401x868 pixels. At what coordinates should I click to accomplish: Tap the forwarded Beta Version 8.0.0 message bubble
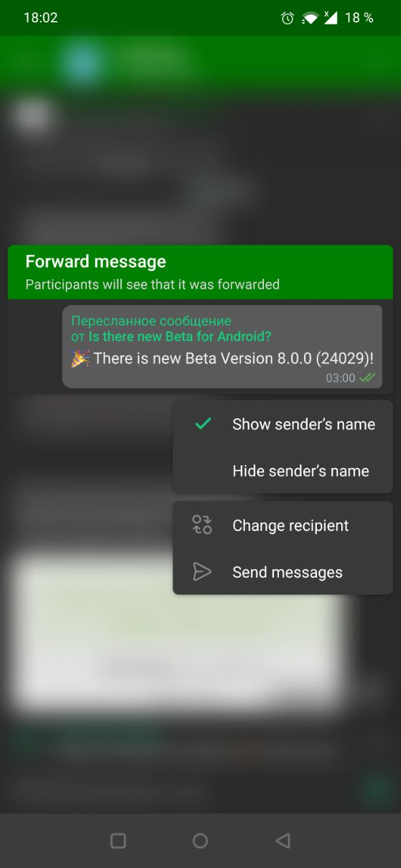click(222, 347)
